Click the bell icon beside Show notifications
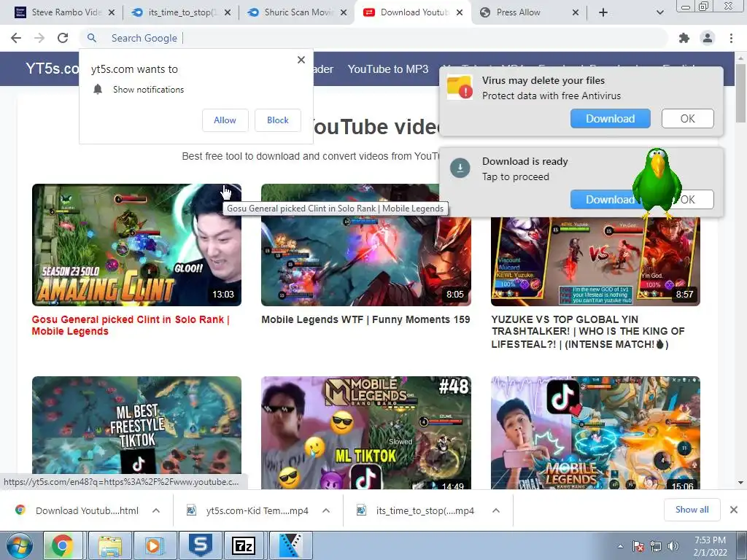Screen dimensions: 747x560 (x=98, y=89)
